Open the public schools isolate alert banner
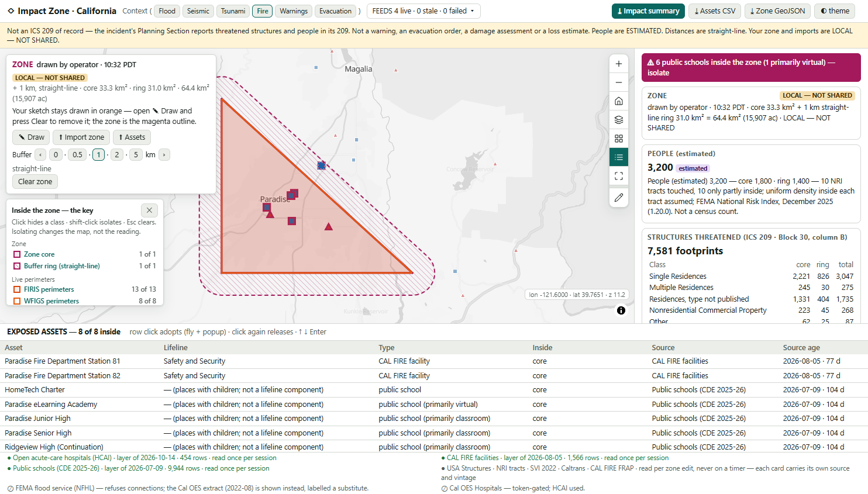This screenshot has height=494, width=868. [x=751, y=68]
